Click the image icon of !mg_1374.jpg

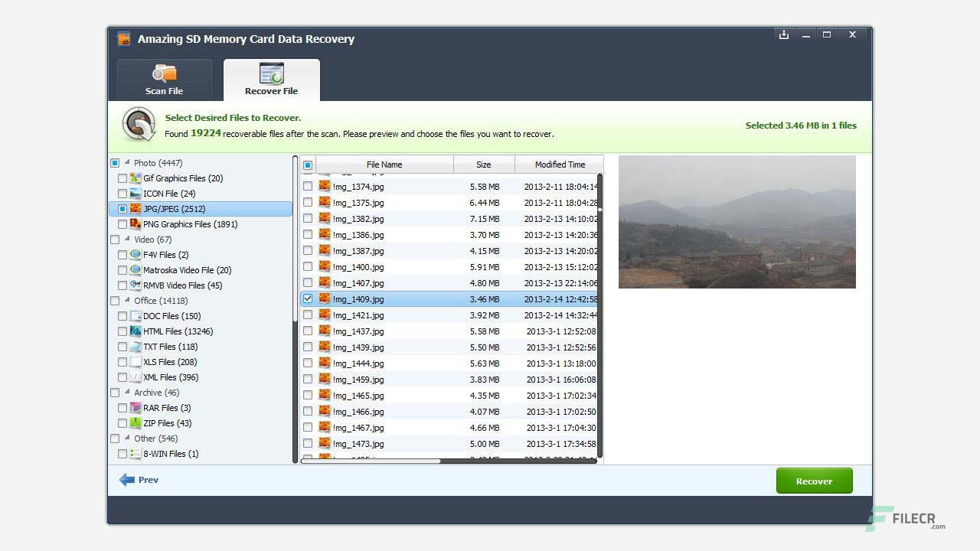(325, 186)
